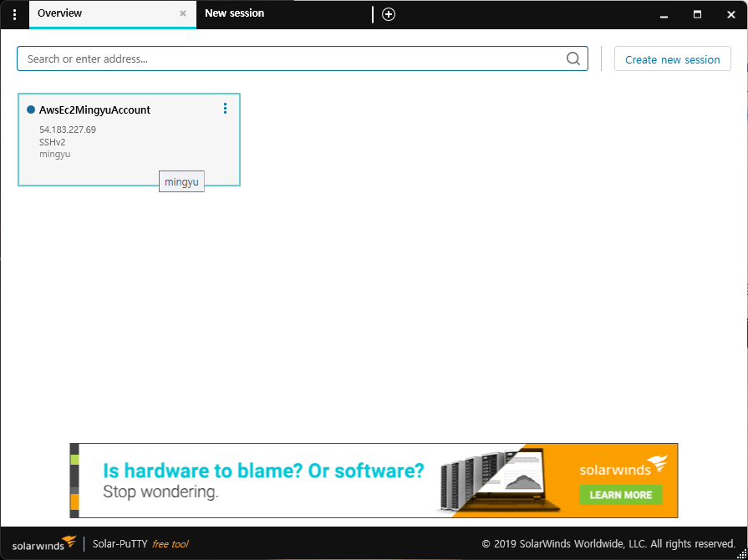748x560 pixels.
Task: Close the Overview tab
Action: (x=183, y=14)
